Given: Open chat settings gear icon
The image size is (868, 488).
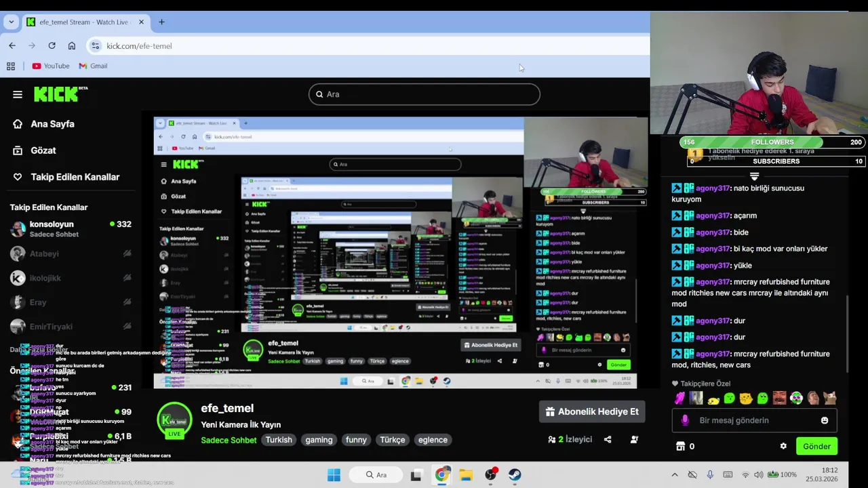Looking at the screenshot, I should click(x=783, y=446).
